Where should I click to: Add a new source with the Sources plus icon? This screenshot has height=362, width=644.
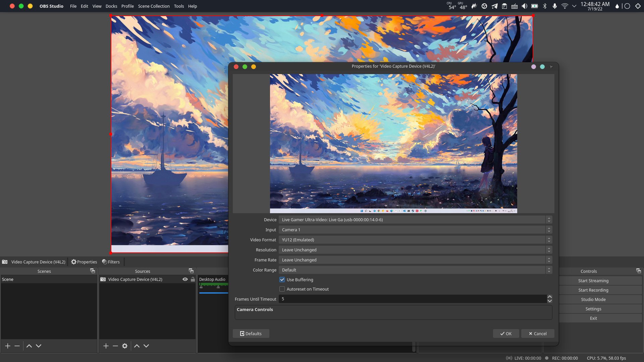[x=106, y=346]
